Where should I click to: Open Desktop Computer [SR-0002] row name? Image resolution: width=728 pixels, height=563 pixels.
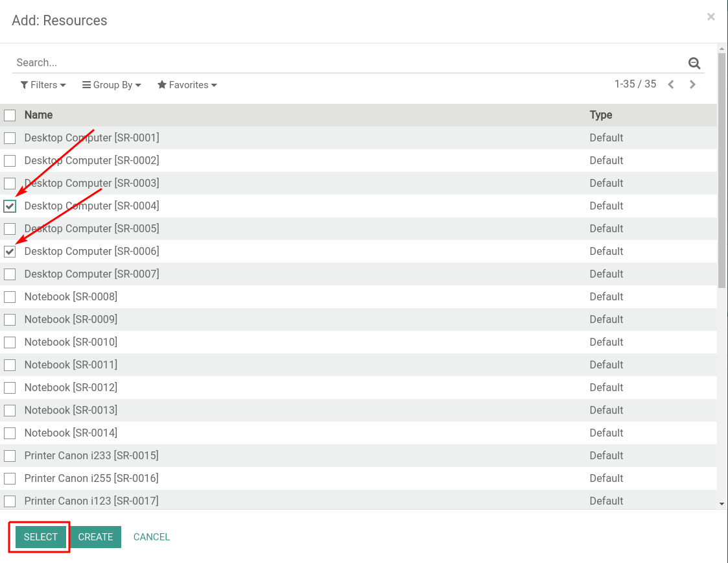tap(91, 161)
